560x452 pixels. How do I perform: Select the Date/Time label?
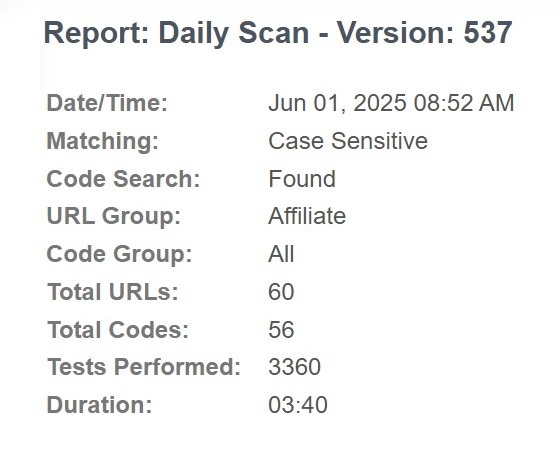107,103
